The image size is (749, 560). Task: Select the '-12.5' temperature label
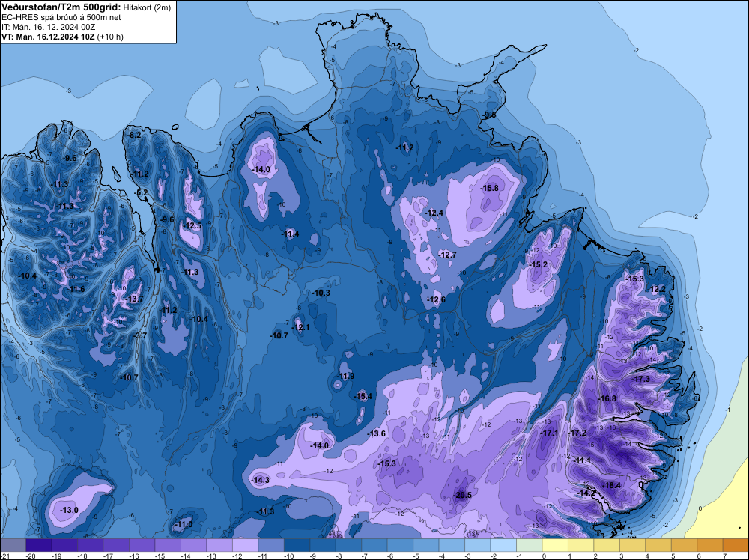(192, 226)
